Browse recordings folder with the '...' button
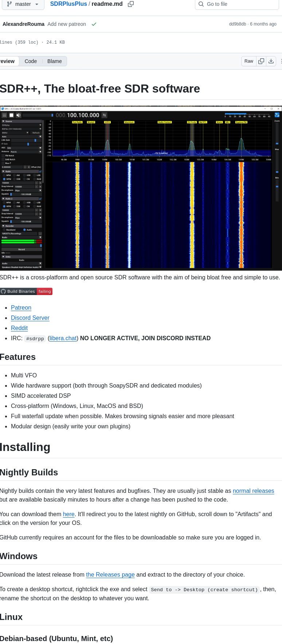Viewport: 282px width, 644px height. click(40, 233)
